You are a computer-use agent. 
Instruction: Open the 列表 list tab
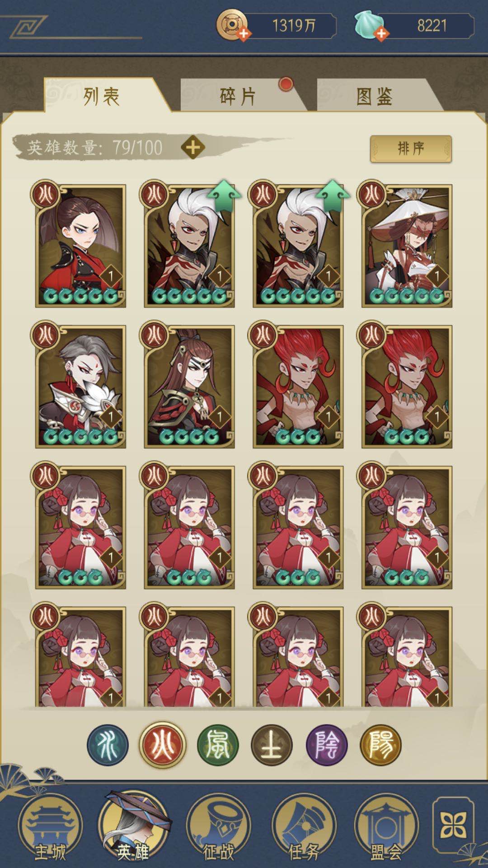point(102,95)
